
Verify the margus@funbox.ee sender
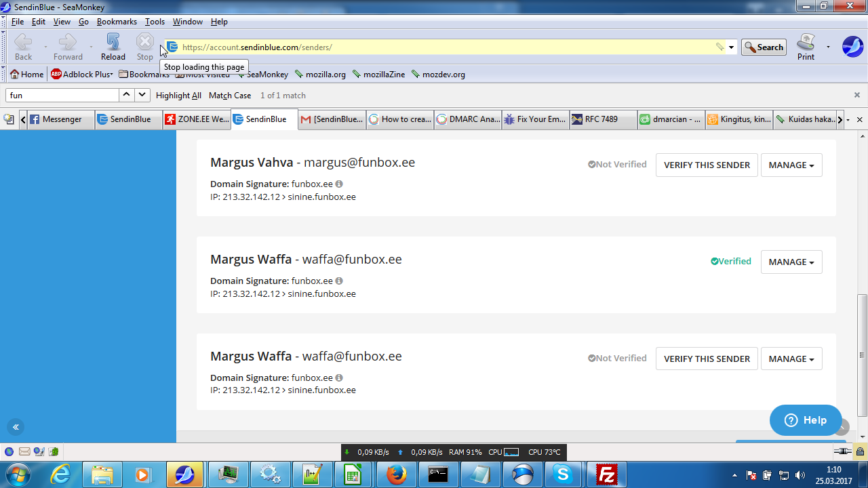point(707,165)
